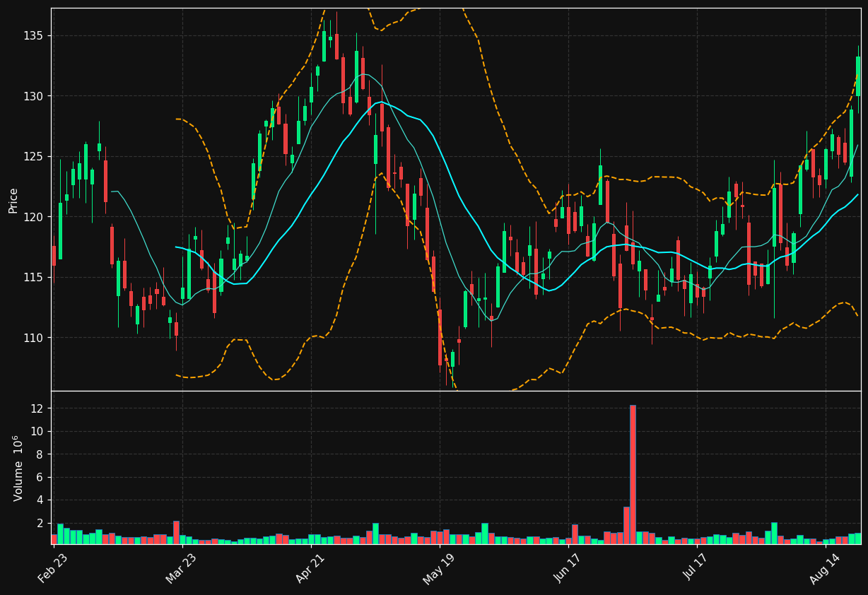Click the tallest red volume bar above 12

pos(633,474)
